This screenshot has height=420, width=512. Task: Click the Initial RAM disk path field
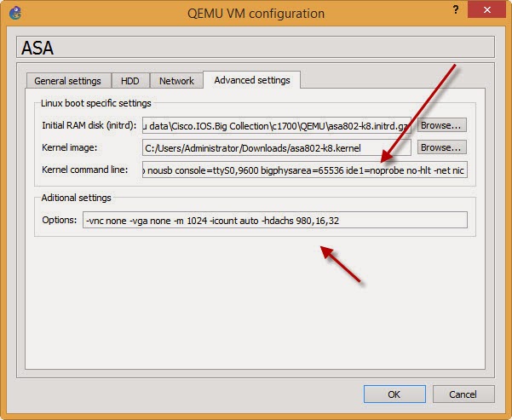click(x=277, y=126)
